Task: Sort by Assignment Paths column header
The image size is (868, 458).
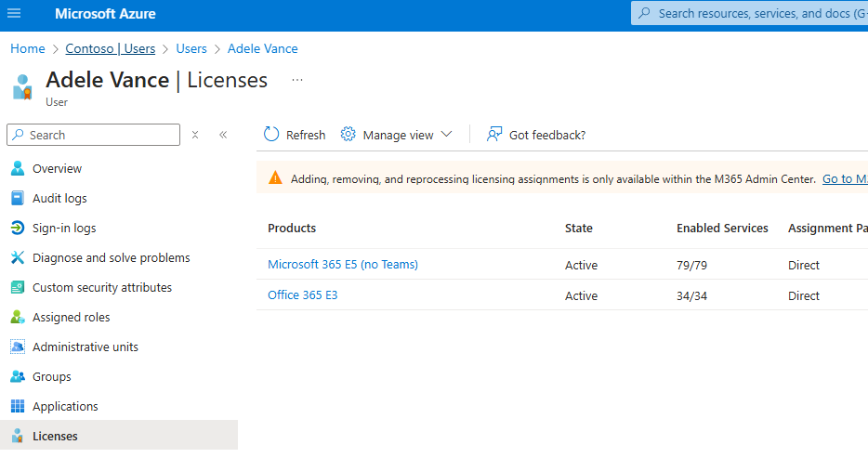Action: pyautogui.click(x=828, y=228)
